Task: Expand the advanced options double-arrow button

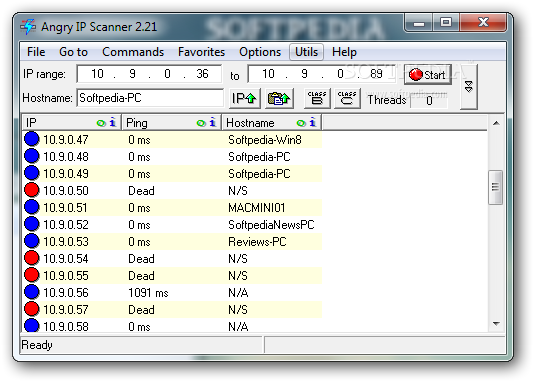Action: click(469, 87)
